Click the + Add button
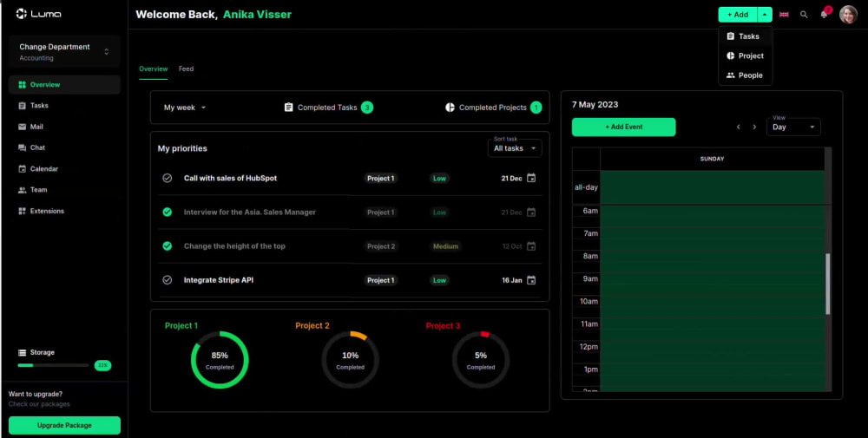The width and height of the screenshot is (868, 438). pyautogui.click(x=738, y=15)
